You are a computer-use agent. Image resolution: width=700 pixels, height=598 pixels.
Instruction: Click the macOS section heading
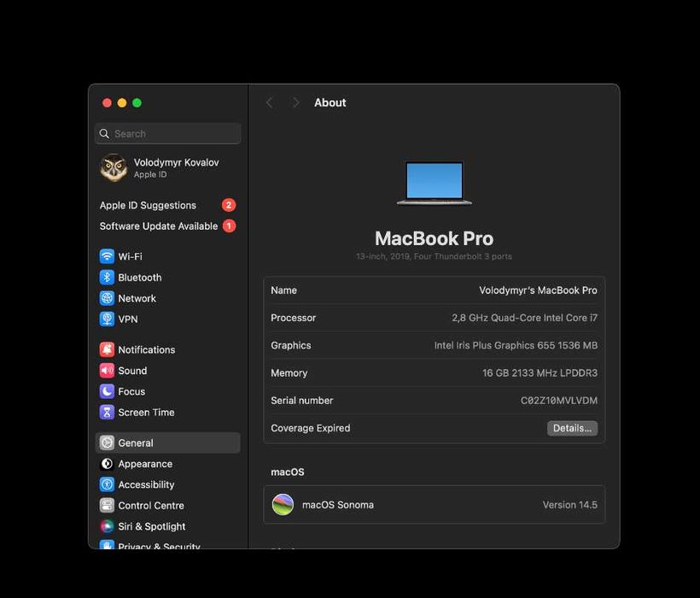coord(287,472)
